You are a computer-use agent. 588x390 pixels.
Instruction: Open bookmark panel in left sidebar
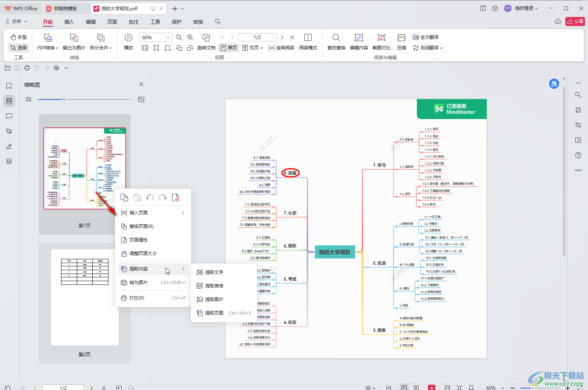click(9, 86)
